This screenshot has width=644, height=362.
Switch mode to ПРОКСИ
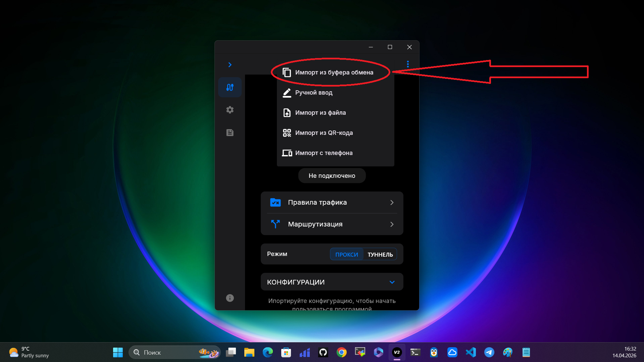pyautogui.click(x=347, y=254)
